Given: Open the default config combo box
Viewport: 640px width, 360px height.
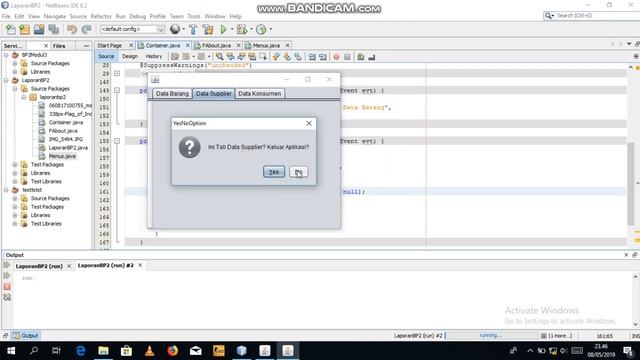Looking at the screenshot, I should (132, 29).
